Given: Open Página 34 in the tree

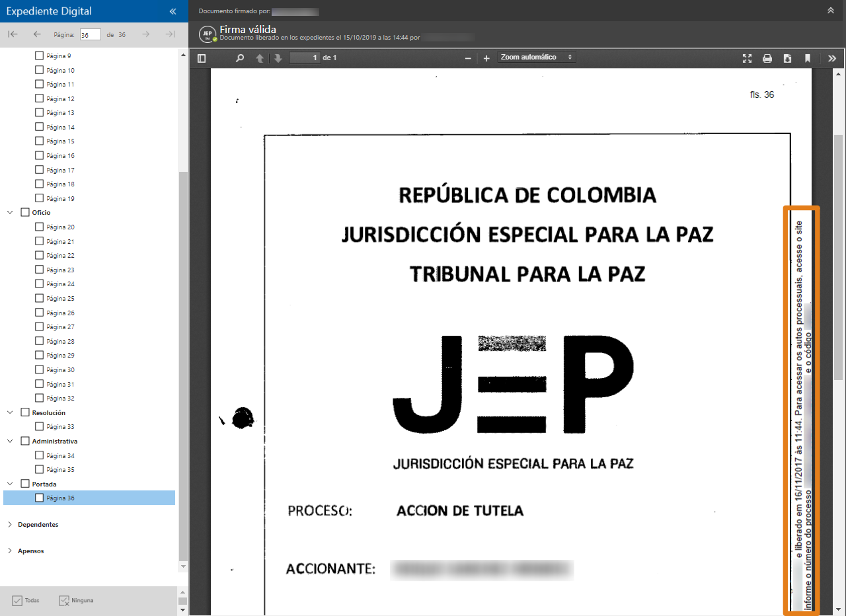Looking at the screenshot, I should [x=60, y=456].
